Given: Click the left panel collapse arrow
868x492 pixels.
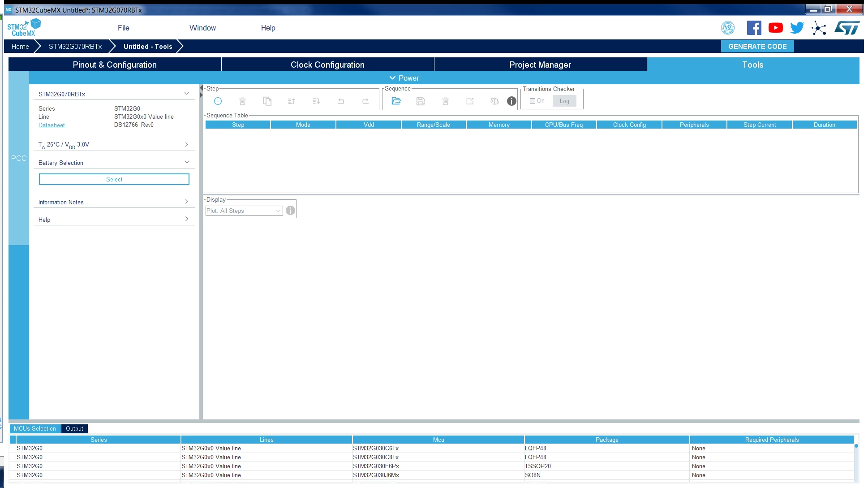Looking at the screenshot, I should point(201,88).
